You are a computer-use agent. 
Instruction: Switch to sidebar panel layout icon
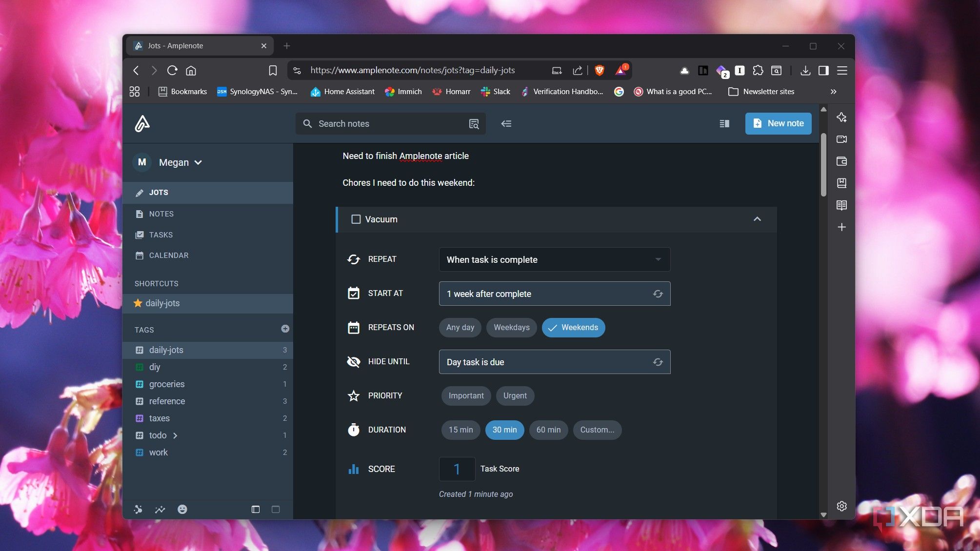click(255, 509)
